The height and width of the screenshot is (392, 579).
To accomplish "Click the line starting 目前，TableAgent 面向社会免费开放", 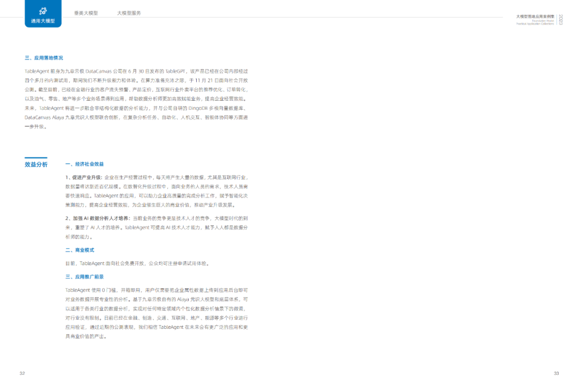I will 138,263.
